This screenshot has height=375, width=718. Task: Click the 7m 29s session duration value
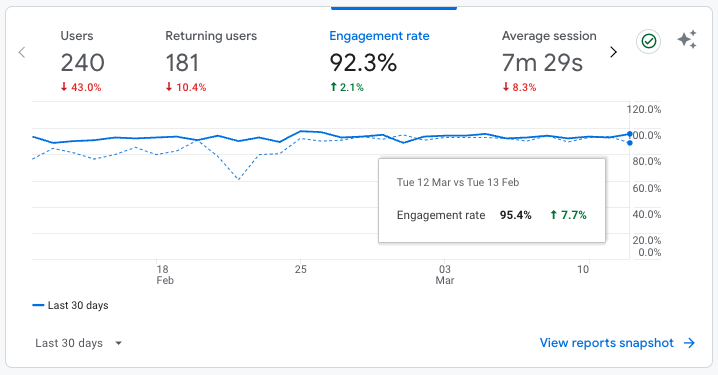point(542,63)
